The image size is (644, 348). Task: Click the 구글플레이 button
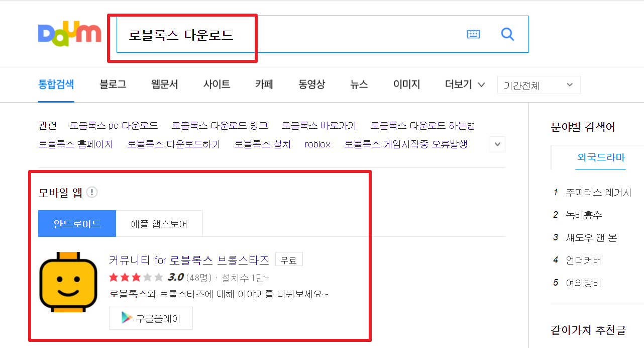click(151, 318)
